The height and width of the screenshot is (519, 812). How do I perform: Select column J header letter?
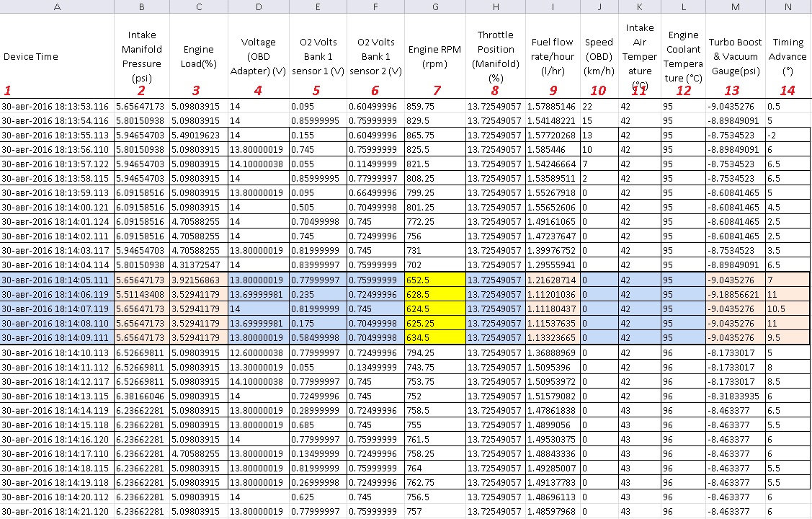599,6
